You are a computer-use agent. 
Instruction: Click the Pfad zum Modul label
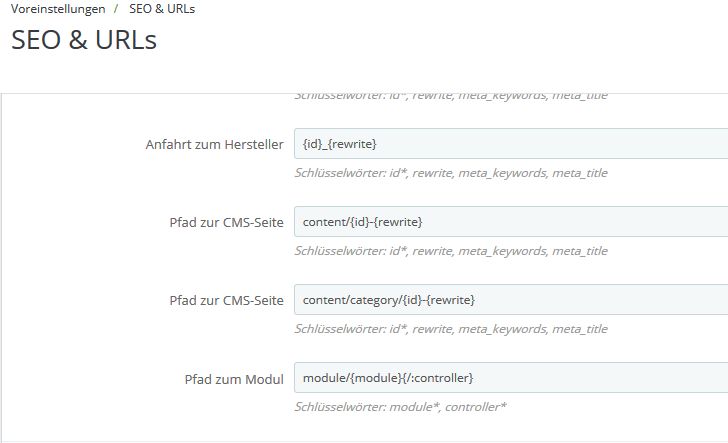click(235, 379)
